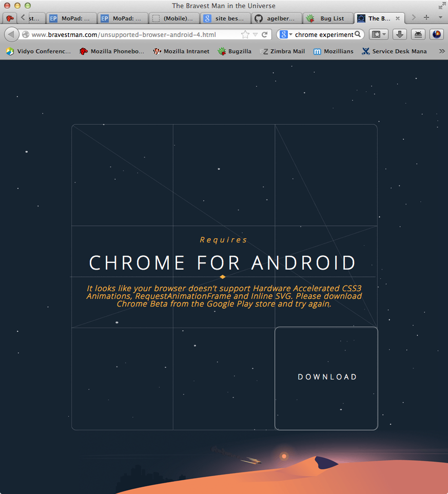Viewport: 448px width, 494px height.
Task: Click the search magnifying glass icon
Action: click(x=358, y=35)
